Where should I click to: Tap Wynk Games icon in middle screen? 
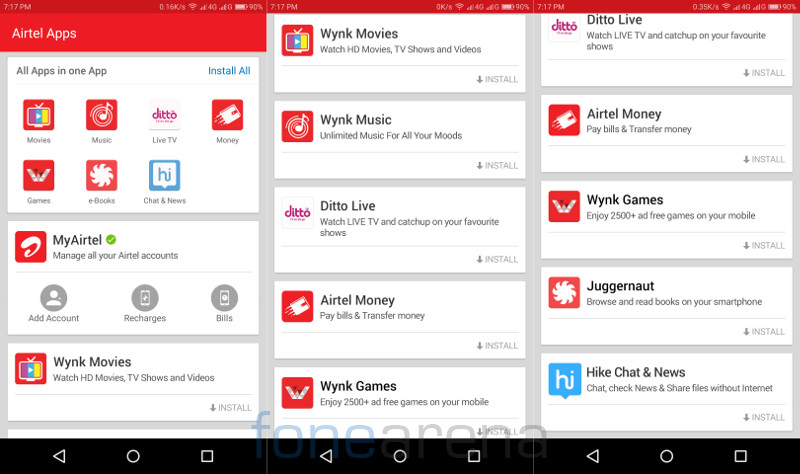297,392
